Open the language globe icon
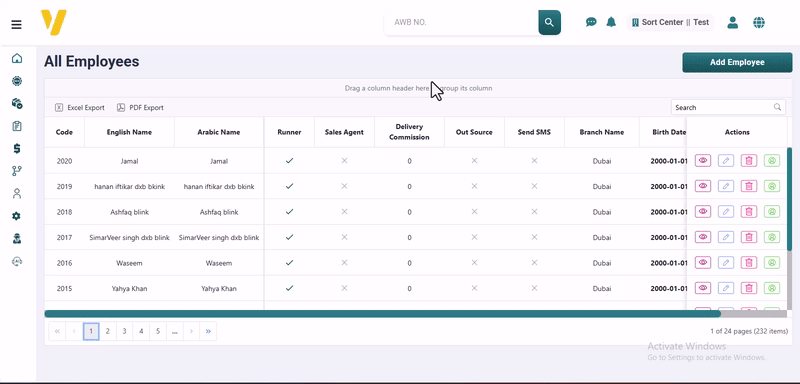800x384 pixels. pos(759,22)
